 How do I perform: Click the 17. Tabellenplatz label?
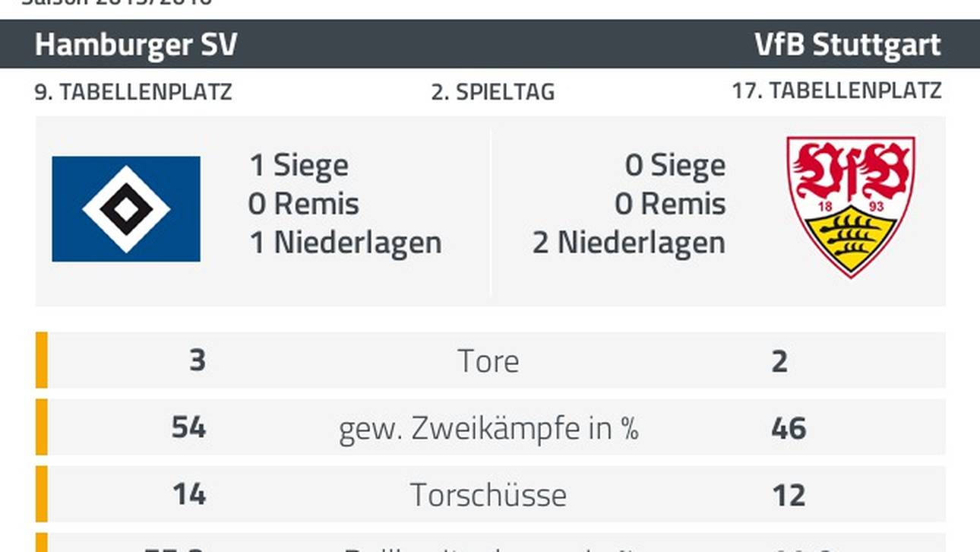coord(836,91)
